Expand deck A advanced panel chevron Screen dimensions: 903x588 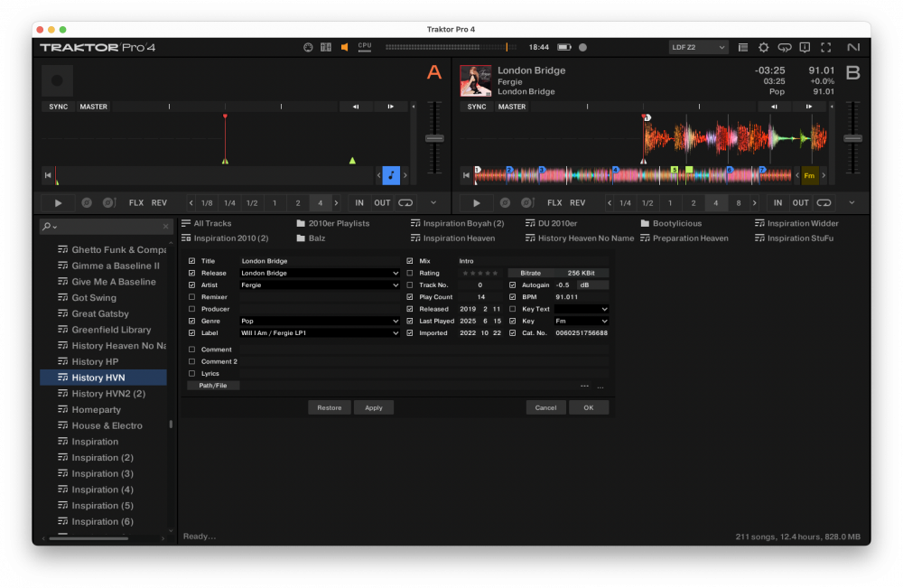(433, 202)
